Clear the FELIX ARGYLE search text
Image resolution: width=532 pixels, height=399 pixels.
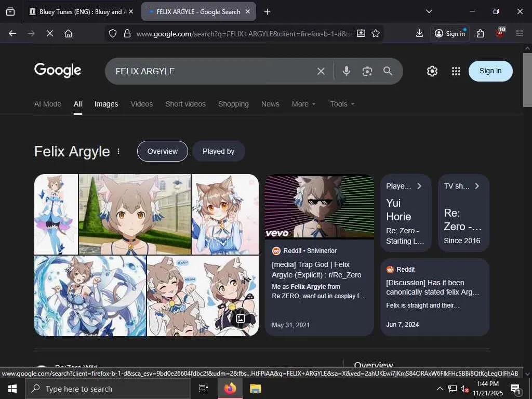tap(321, 71)
